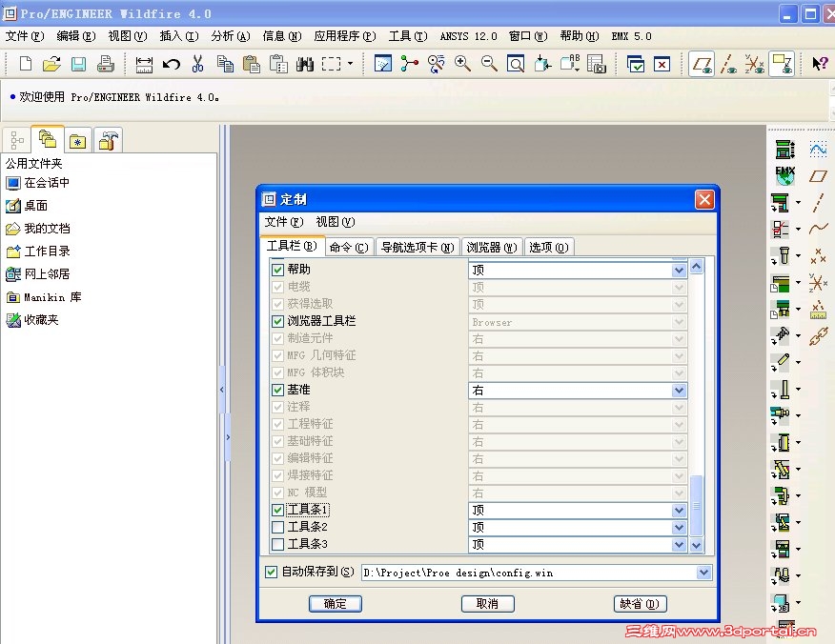Open the Model Tree navigator tab
This screenshot has height=644, width=835.
(x=17, y=140)
